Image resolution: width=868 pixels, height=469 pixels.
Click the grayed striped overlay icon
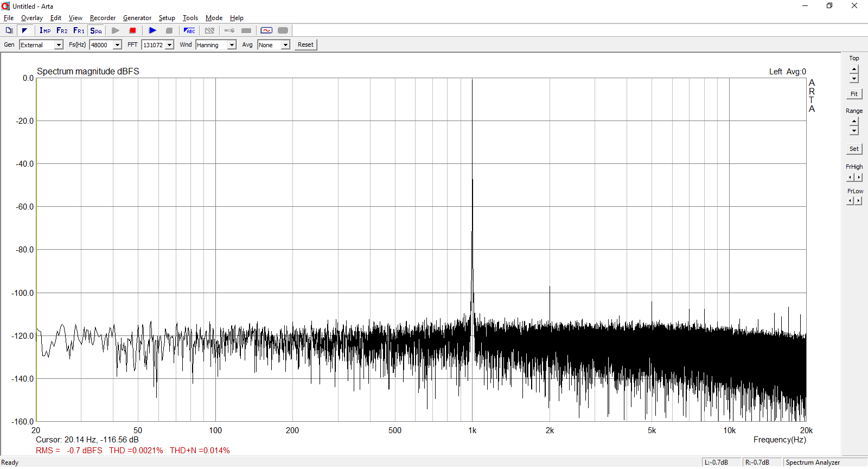point(209,30)
